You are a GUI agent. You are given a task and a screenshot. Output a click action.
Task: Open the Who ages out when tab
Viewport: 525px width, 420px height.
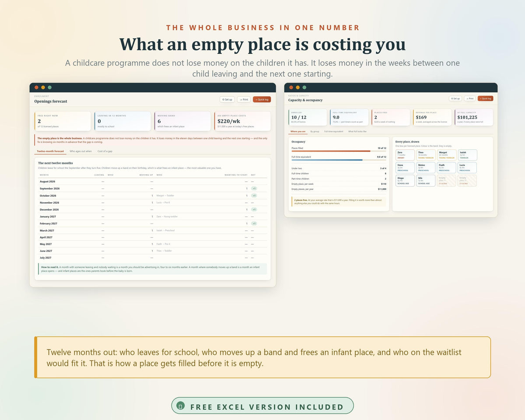[81, 151]
